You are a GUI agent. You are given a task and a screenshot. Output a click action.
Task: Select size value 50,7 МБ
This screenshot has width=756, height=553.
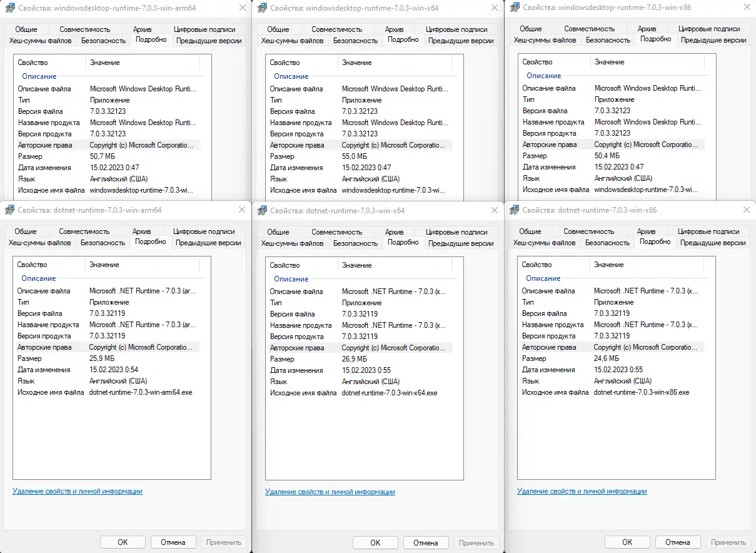[103, 156]
